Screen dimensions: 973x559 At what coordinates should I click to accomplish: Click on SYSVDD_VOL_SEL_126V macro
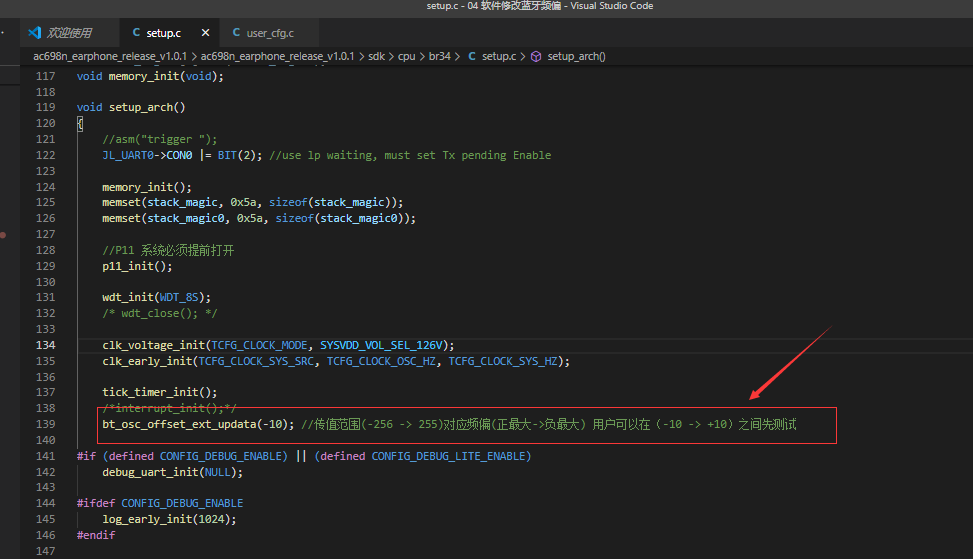[x=381, y=345]
